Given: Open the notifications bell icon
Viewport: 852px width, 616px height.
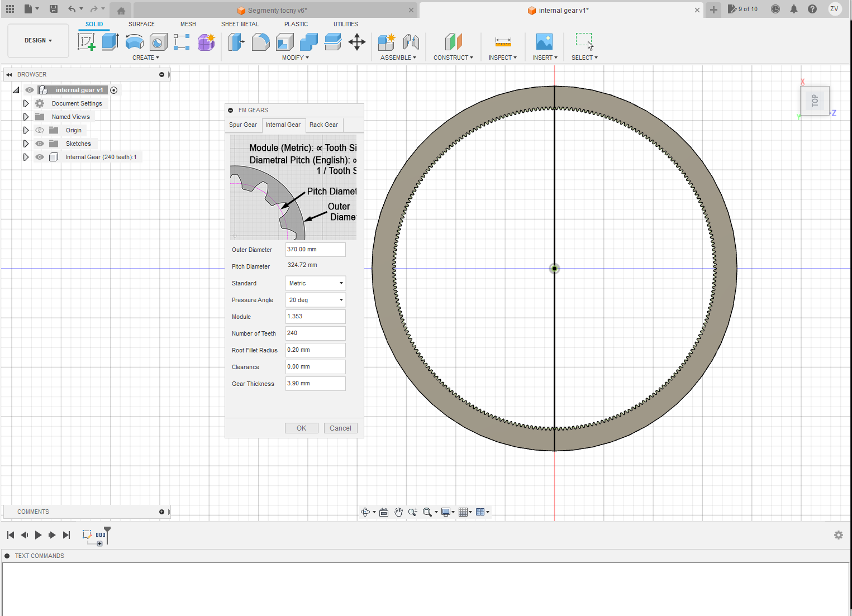Looking at the screenshot, I should point(793,9).
